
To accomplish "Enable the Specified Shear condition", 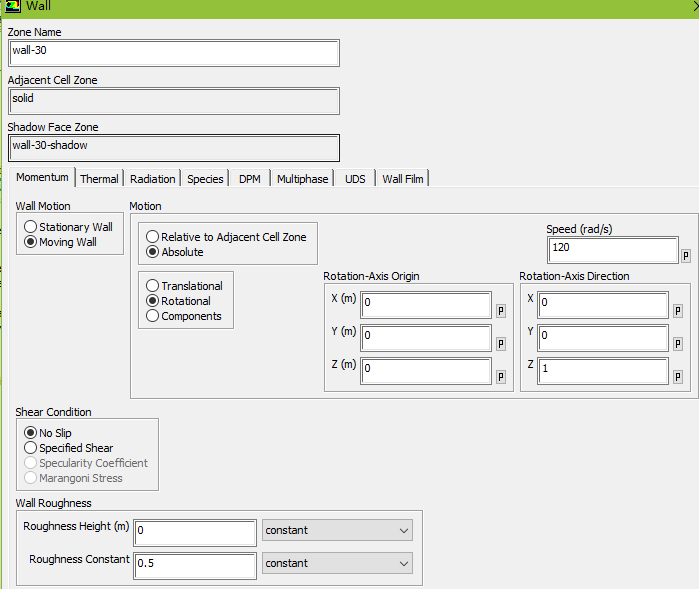I will point(31,448).
